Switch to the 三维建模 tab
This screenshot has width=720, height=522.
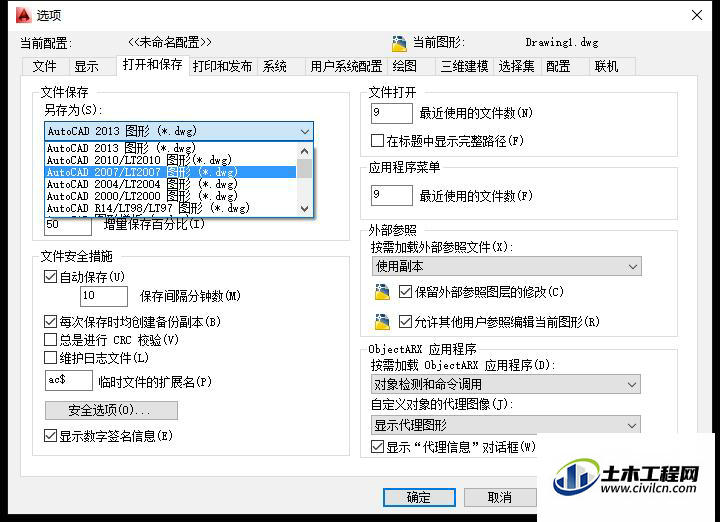pyautogui.click(x=464, y=66)
